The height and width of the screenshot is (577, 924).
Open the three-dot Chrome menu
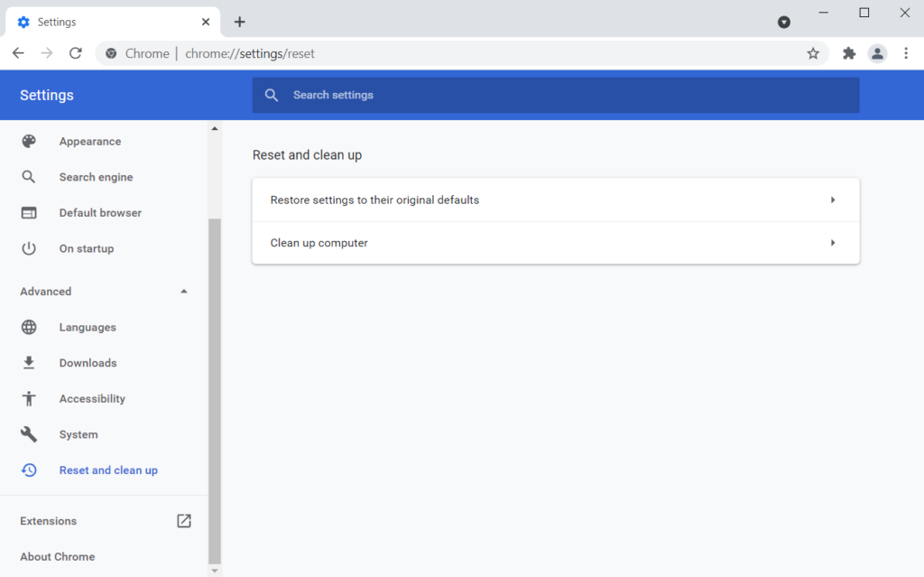pos(906,53)
